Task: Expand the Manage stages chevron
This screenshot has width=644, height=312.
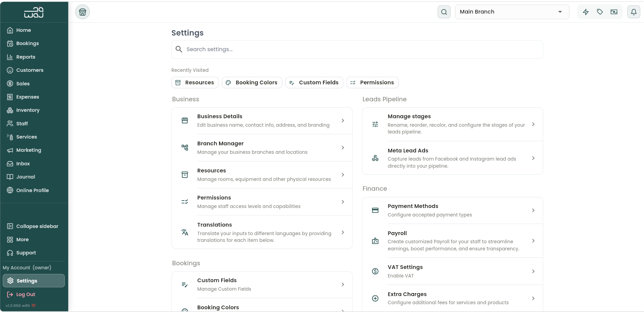Action: point(533,124)
